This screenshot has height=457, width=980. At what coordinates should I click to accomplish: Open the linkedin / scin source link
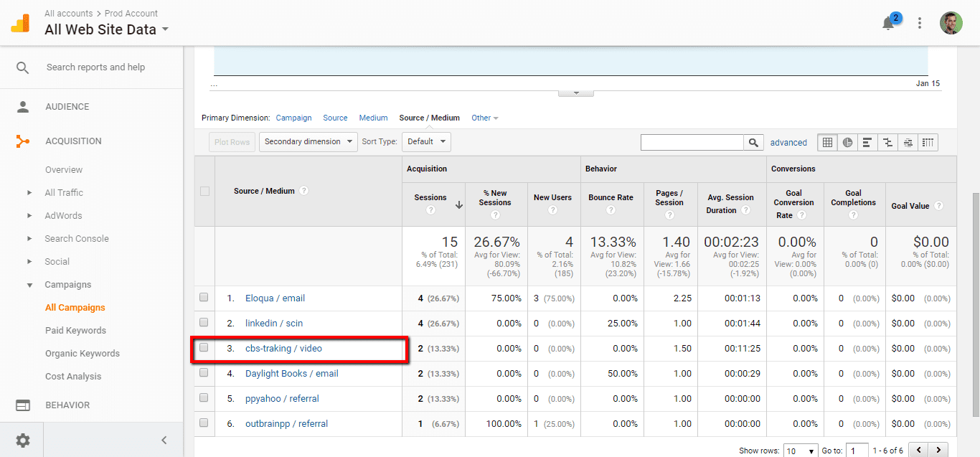tap(273, 324)
